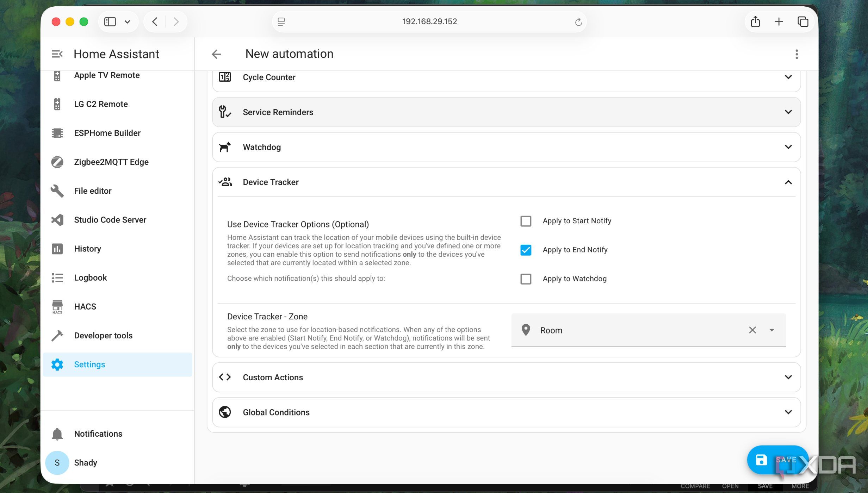Collapse the Home Assistant sidebar menu icon

click(57, 54)
